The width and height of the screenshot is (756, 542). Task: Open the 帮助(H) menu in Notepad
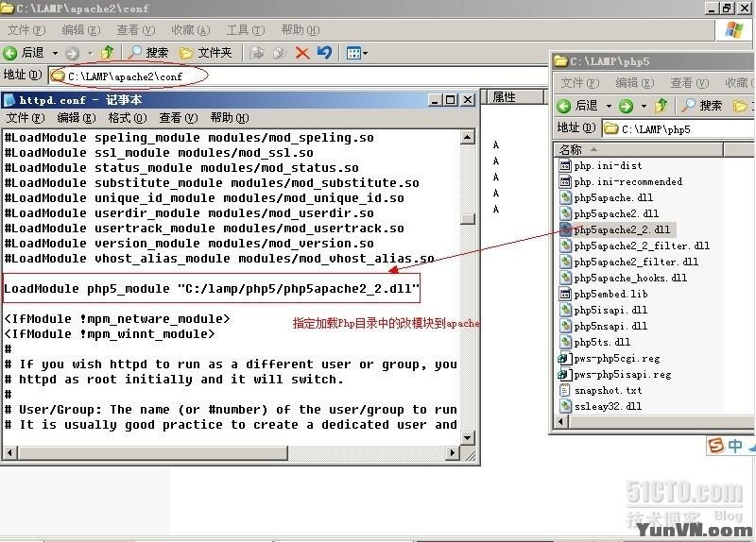click(230, 117)
